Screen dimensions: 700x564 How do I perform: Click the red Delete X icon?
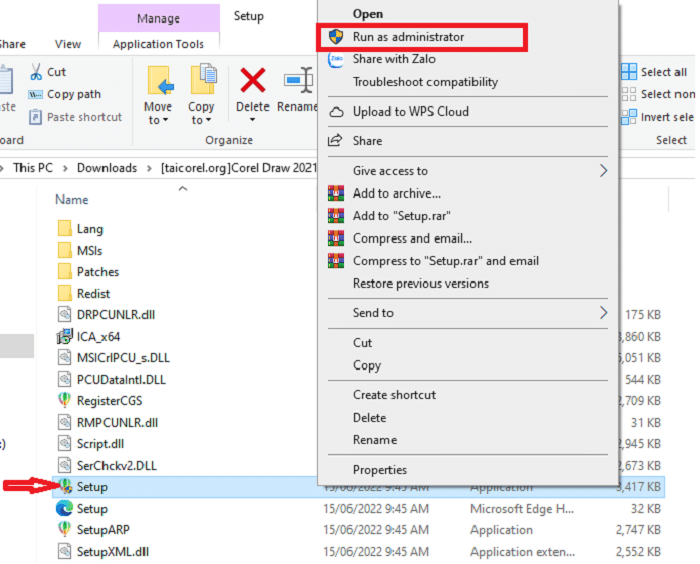[x=253, y=80]
